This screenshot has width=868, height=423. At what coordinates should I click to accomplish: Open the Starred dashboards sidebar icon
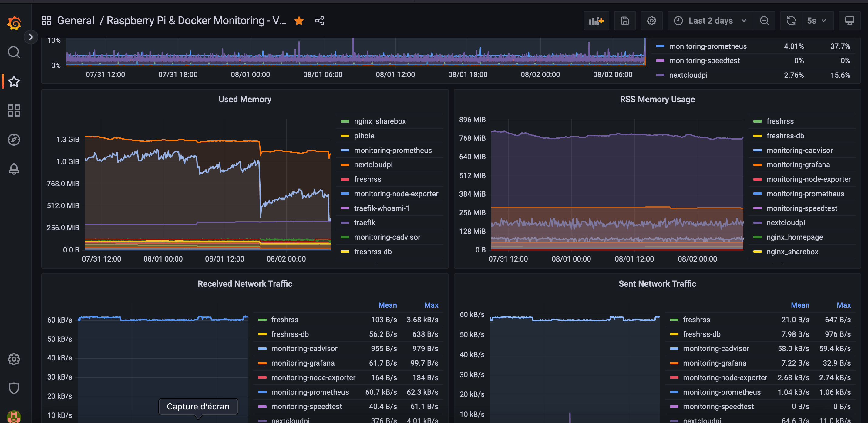(14, 81)
